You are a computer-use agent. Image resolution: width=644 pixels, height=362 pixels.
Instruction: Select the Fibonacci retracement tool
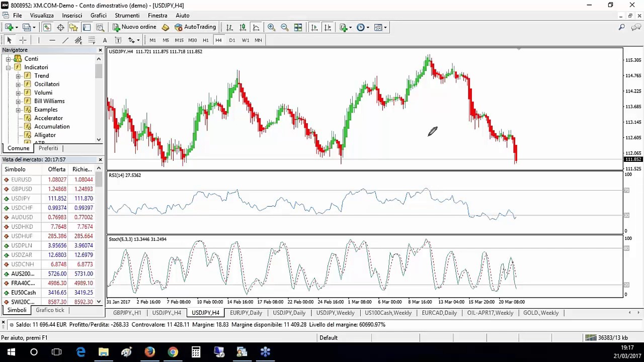point(92,40)
